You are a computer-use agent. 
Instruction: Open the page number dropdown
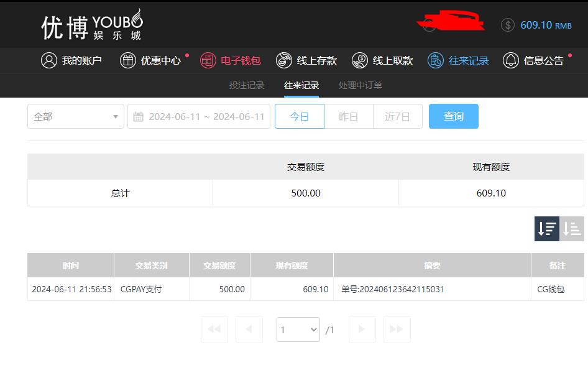[x=298, y=330]
